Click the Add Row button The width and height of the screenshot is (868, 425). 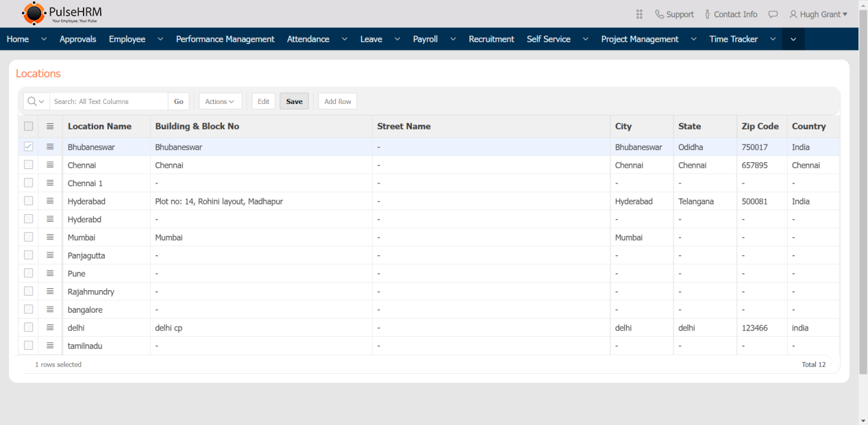337,101
